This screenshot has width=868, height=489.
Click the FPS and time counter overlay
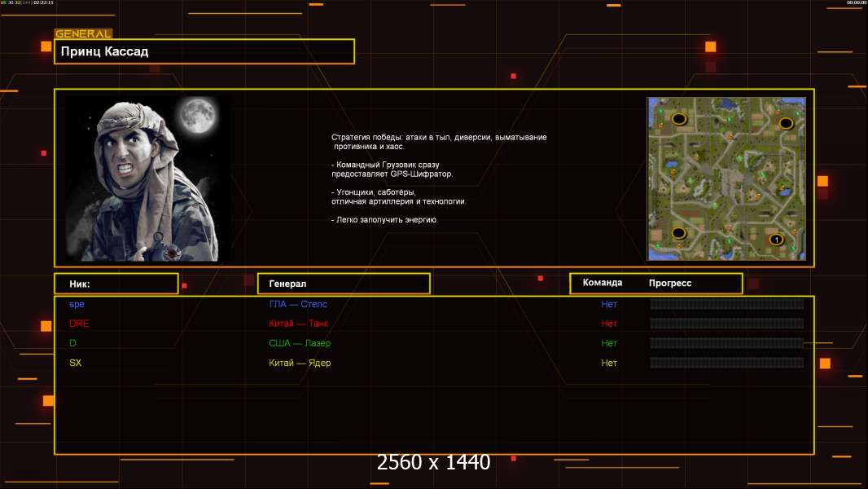click(x=28, y=3)
